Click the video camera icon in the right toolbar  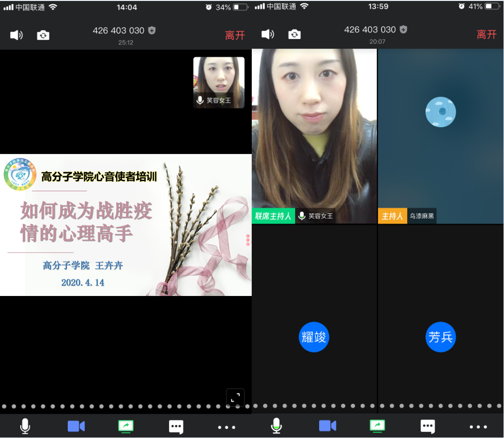[x=327, y=426]
